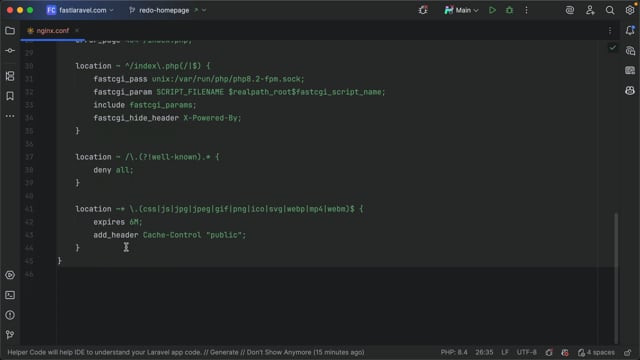Toggle file read-only lock icon
This screenshot has width=640, height=360.
627,352
